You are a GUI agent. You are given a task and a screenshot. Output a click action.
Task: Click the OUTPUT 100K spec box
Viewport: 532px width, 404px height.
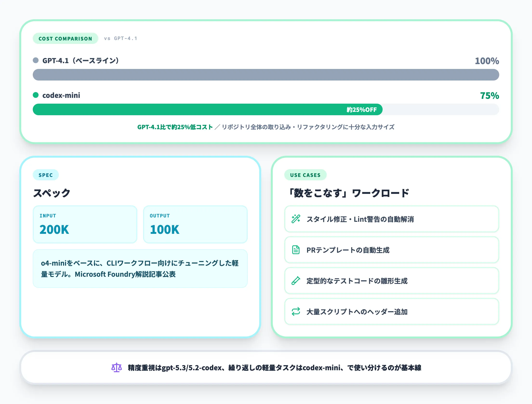point(195,224)
